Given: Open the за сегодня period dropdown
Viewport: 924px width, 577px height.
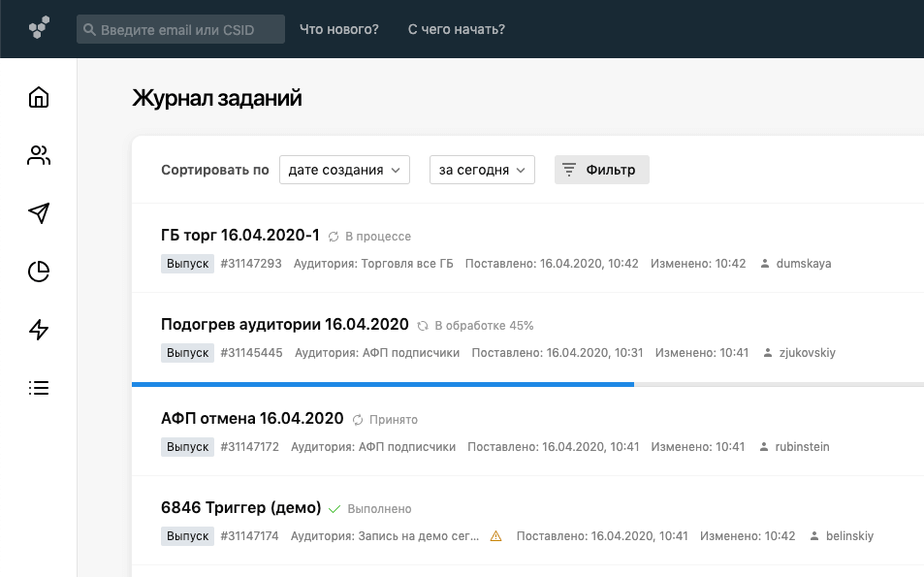Looking at the screenshot, I should coord(482,169).
